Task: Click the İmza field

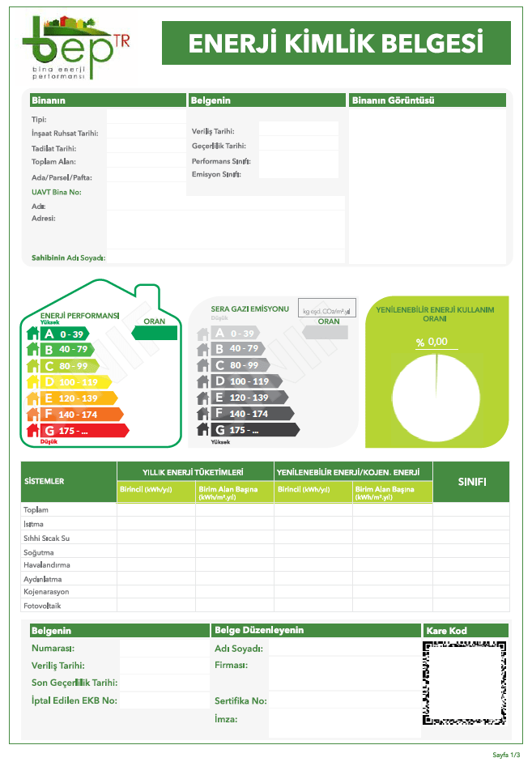Action: (x=344, y=722)
